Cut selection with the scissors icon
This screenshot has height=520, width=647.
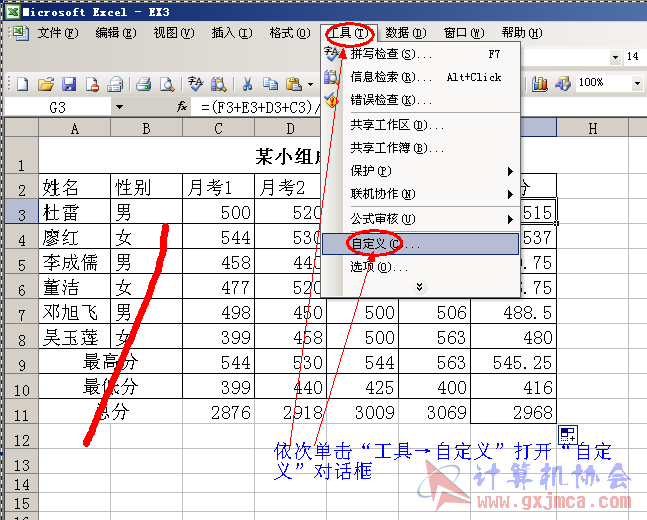(x=247, y=84)
